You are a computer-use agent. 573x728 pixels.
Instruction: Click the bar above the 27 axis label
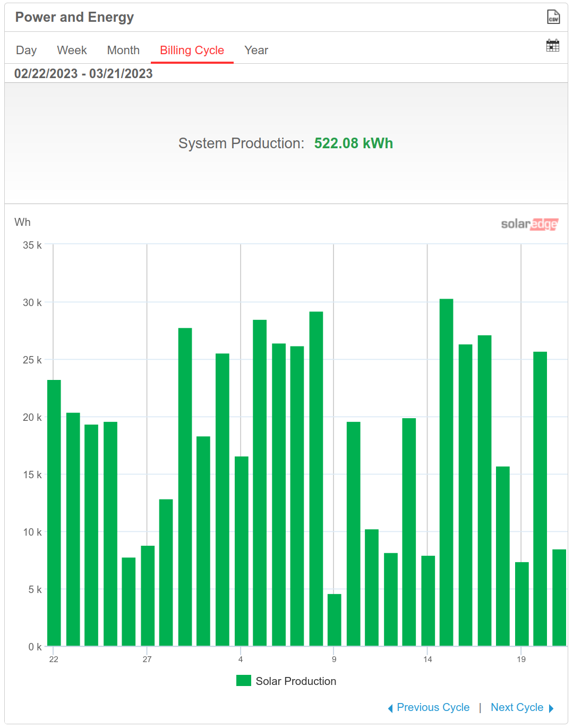point(148,596)
